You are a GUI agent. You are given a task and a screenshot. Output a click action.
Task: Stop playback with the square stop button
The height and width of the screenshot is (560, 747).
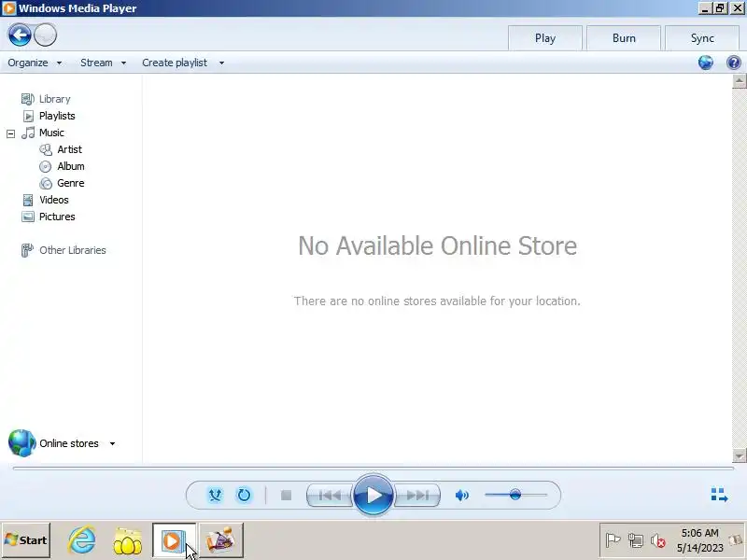click(x=287, y=496)
